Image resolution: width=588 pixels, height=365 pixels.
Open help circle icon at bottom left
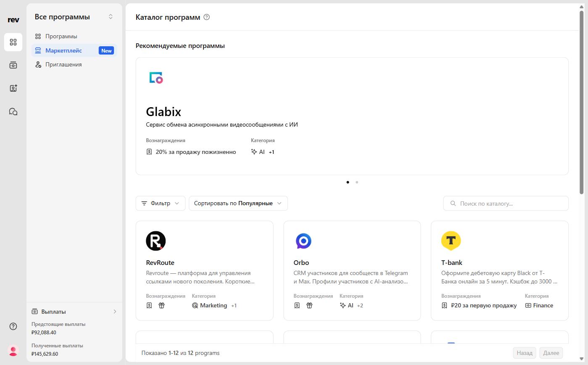13,326
